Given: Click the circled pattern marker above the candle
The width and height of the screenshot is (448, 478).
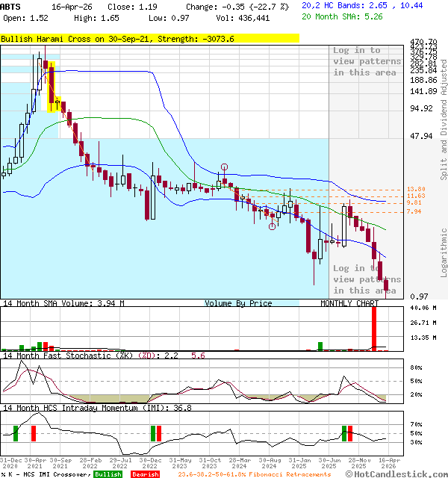Looking at the screenshot, I should [x=224, y=167].
